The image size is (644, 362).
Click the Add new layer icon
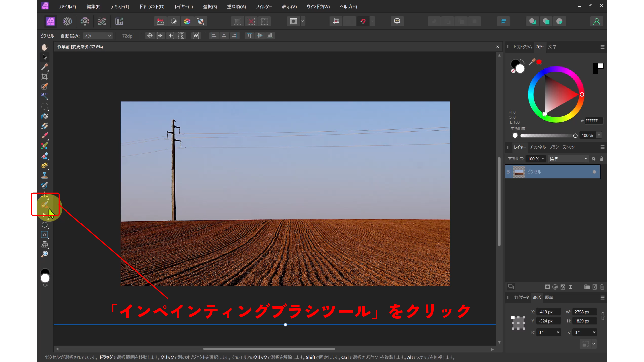pos(594,287)
